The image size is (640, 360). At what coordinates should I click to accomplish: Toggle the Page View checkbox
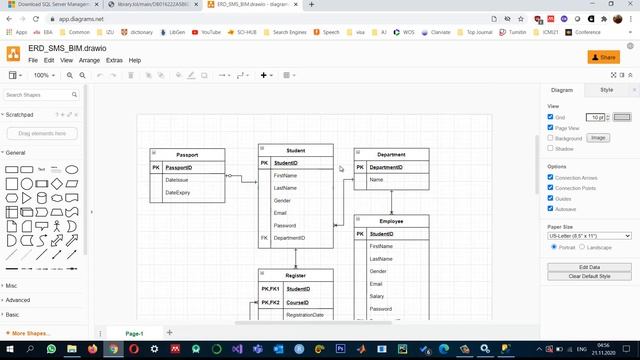point(550,127)
